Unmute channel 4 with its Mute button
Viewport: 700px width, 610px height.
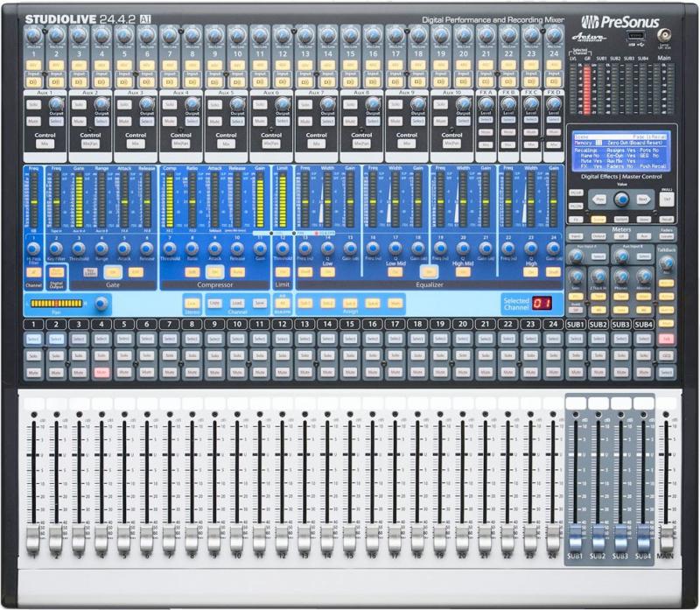pyautogui.click(x=101, y=372)
